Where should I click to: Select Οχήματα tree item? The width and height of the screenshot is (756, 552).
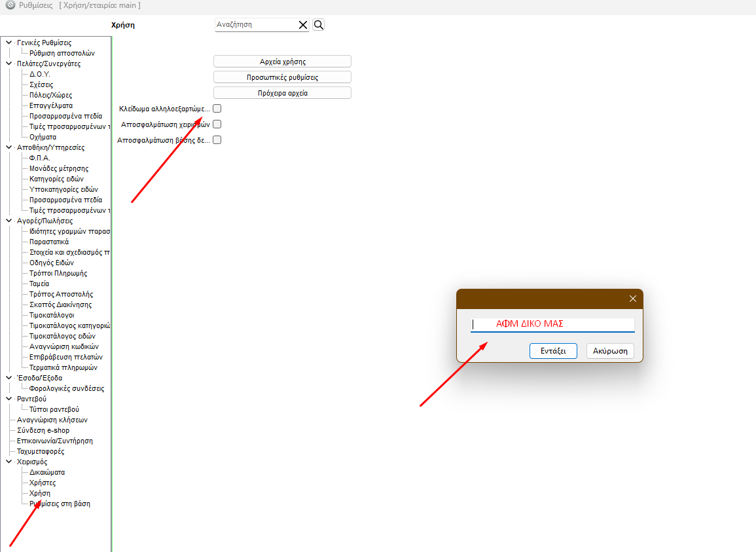click(43, 137)
